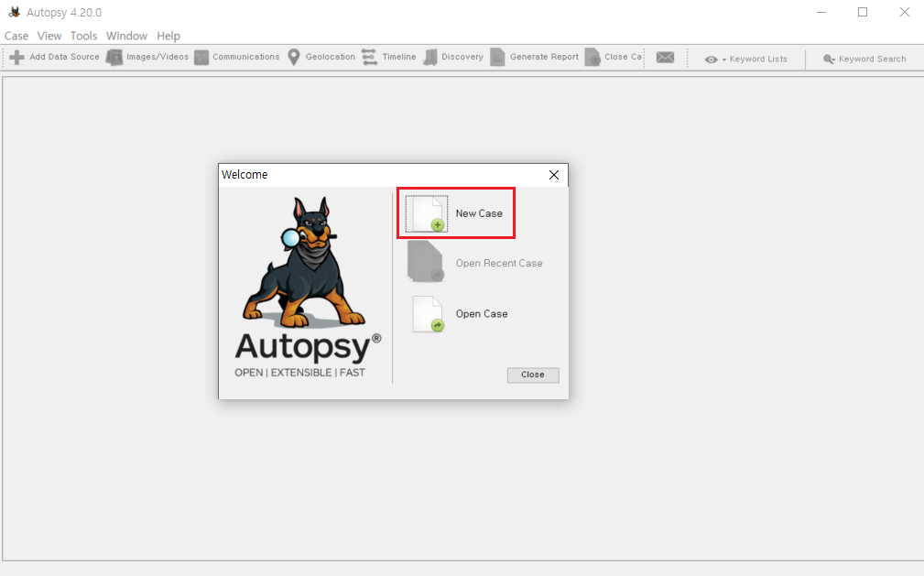Click the Generate Report icon
This screenshot has width=924, height=576.
[497, 57]
